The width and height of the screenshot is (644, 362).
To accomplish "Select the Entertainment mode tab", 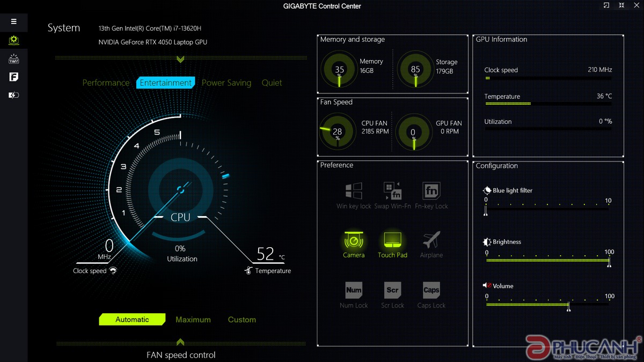I will coord(165,83).
